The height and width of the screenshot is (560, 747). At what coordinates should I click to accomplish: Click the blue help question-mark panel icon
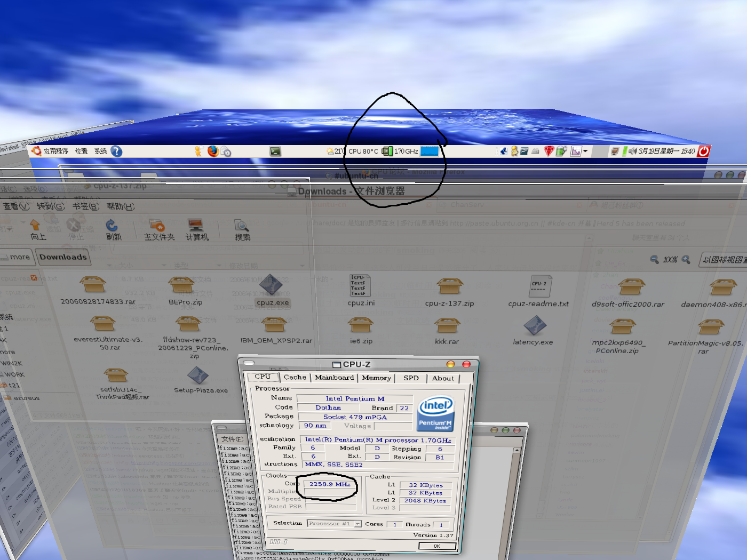click(116, 151)
